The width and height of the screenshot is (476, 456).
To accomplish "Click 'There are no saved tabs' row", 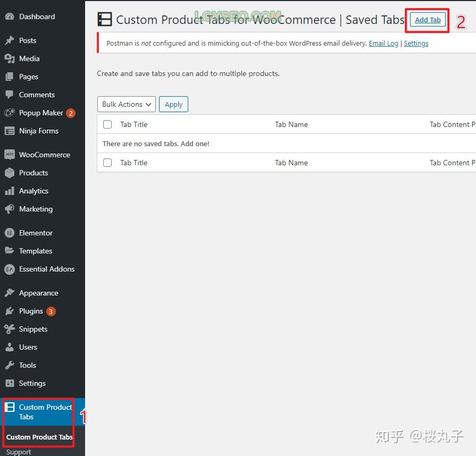I will coord(286,143).
